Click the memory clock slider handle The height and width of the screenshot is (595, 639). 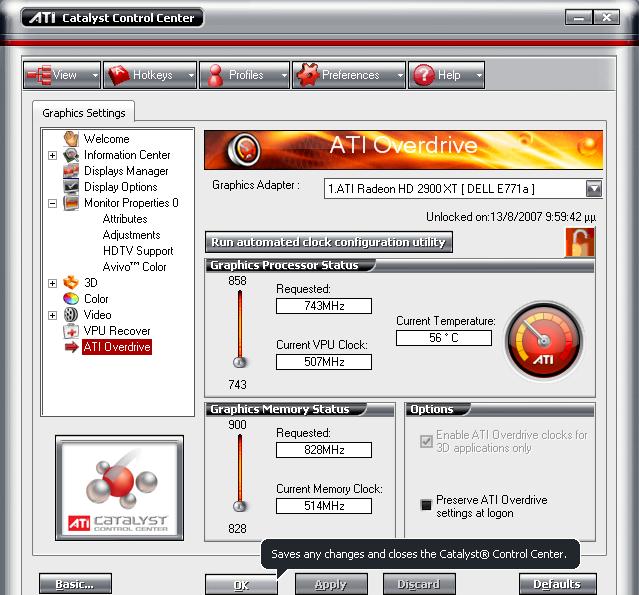240,506
